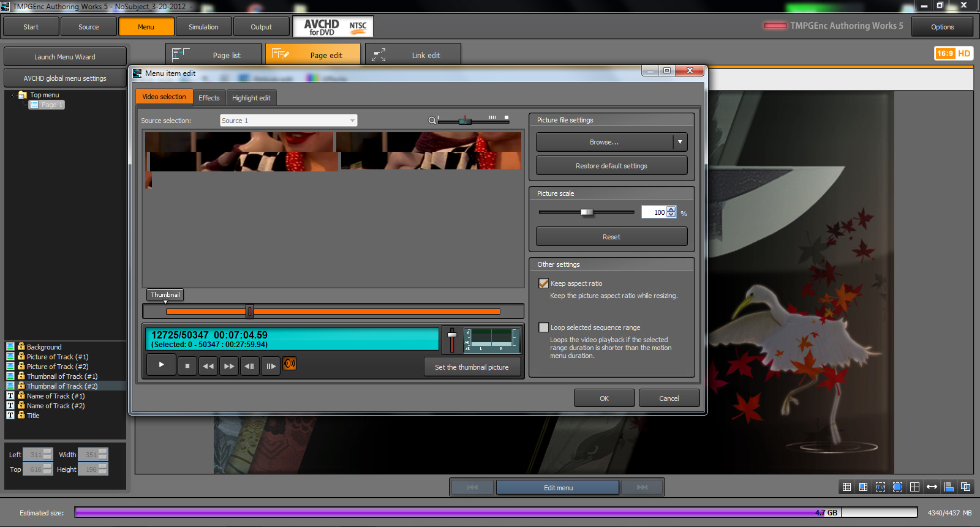The height and width of the screenshot is (527, 980).
Task: Enable Loop selected sequence range checkbox
Action: coord(543,327)
